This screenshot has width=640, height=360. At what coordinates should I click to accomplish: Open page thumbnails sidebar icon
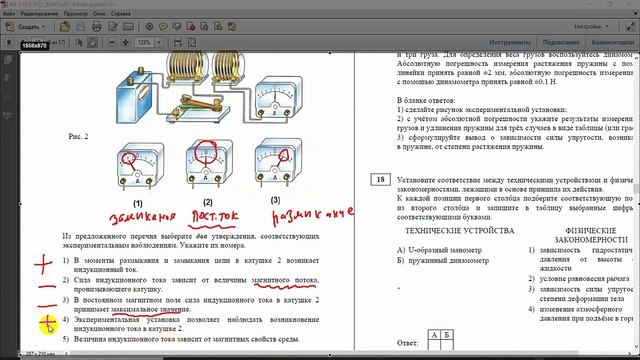pos(7,60)
